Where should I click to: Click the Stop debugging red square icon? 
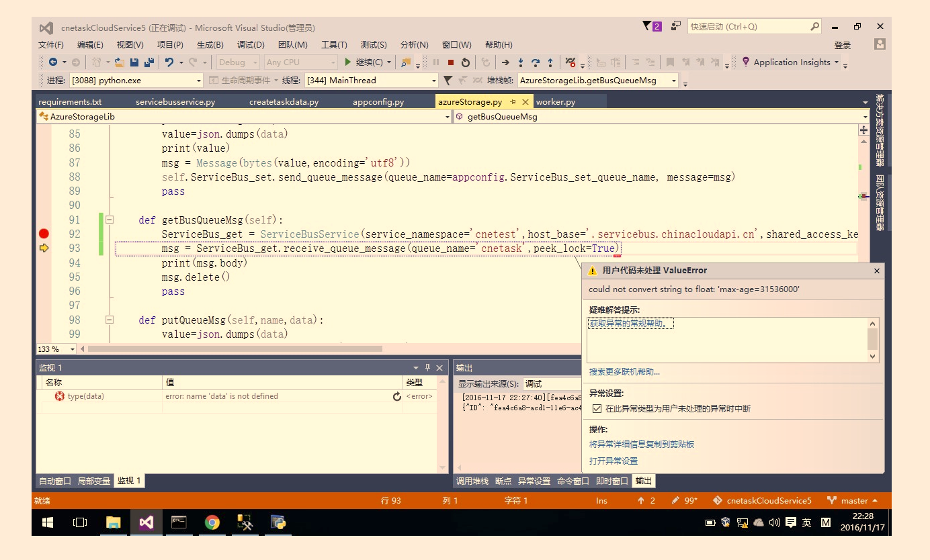450,62
